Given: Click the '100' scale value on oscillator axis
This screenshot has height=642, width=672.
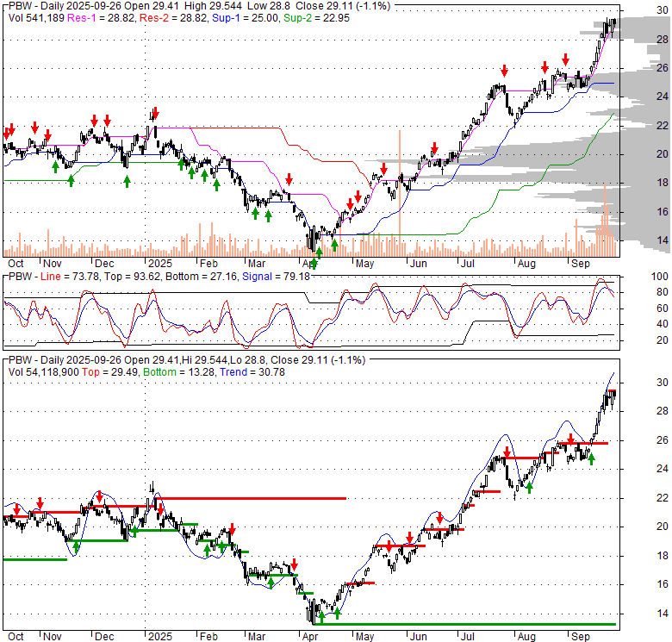Looking at the screenshot, I should point(660,277).
